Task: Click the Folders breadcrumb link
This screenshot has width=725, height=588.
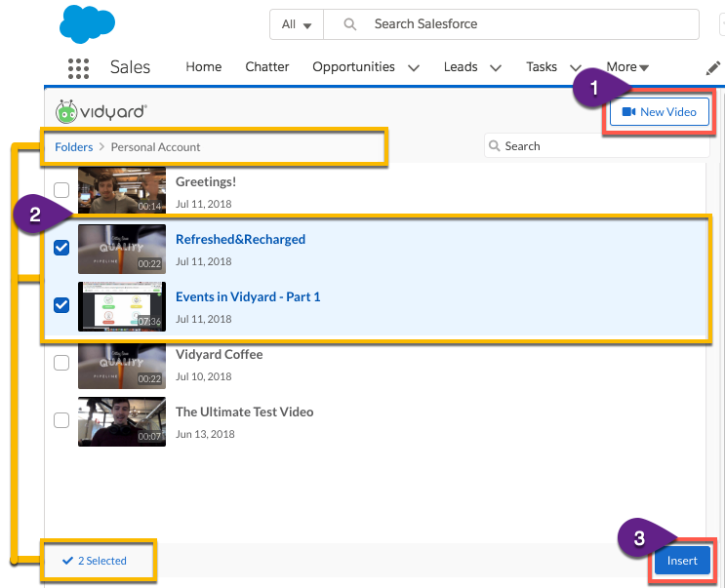Action: pos(73,147)
